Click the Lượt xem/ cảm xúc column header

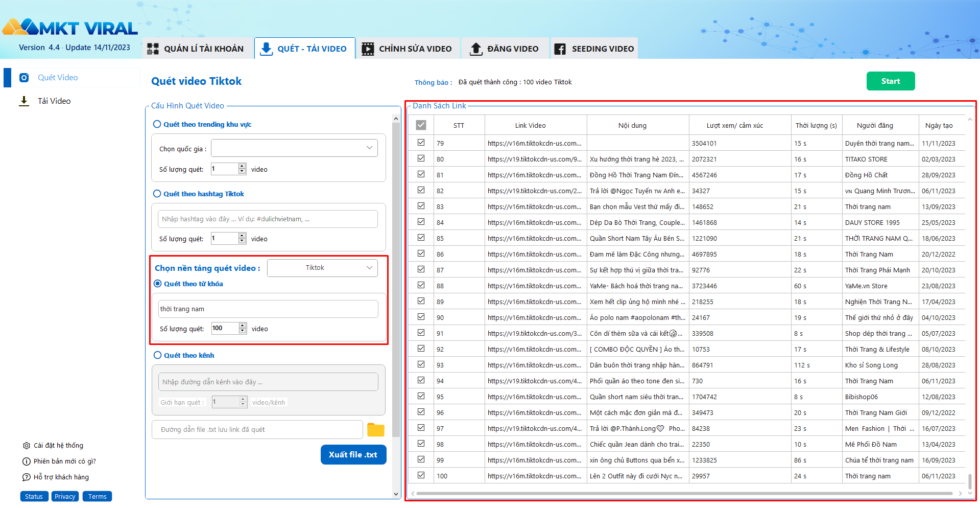(740, 125)
